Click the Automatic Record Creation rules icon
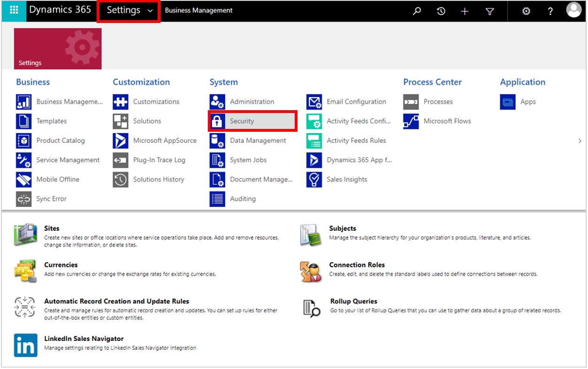Viewport: 588px width, 369px height. (x=25, y=308)
